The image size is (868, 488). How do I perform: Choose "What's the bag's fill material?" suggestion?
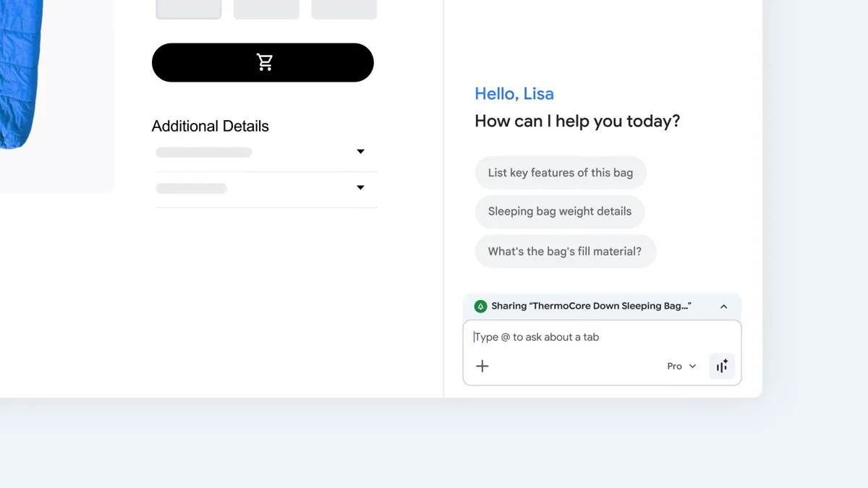(x=564, y=252)
